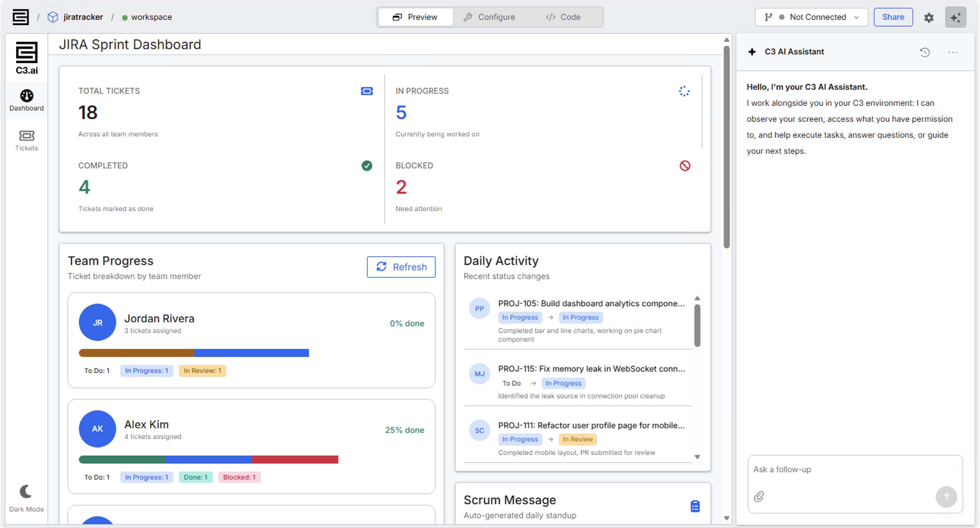Click the In Review badge on PROJ-111

click(x=577, y=439)
